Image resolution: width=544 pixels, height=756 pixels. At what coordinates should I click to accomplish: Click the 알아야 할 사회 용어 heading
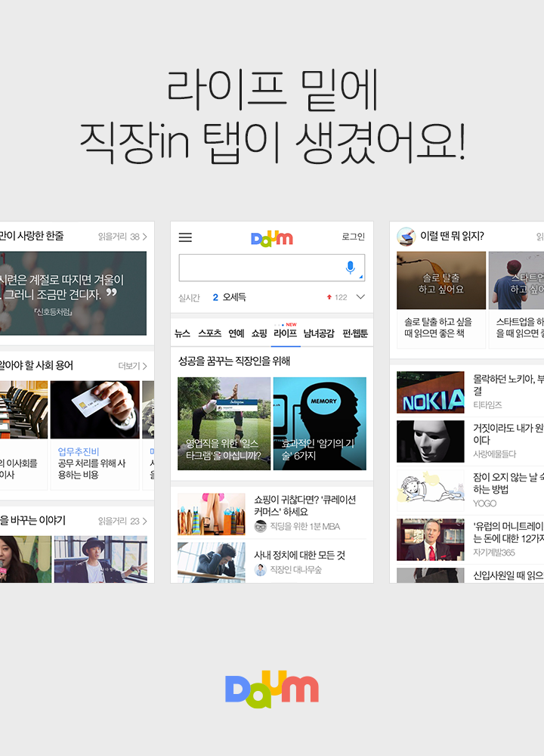click(36, 365)
